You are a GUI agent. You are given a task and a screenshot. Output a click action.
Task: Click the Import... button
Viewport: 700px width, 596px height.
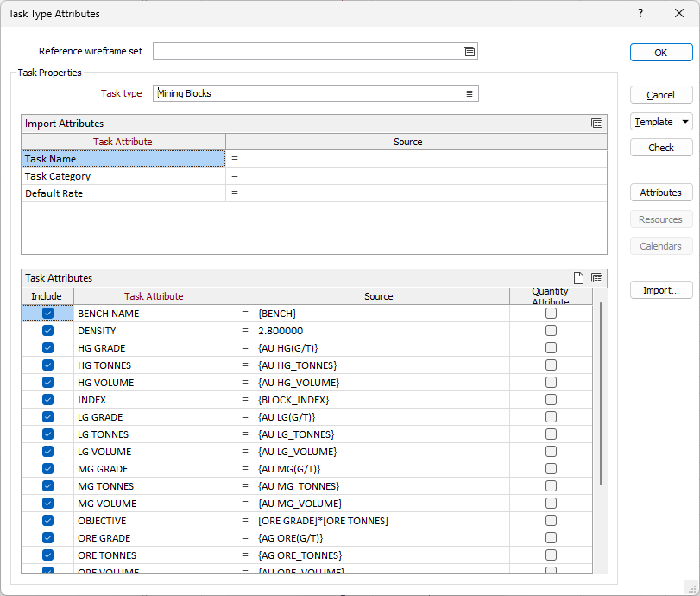[661, 290]
